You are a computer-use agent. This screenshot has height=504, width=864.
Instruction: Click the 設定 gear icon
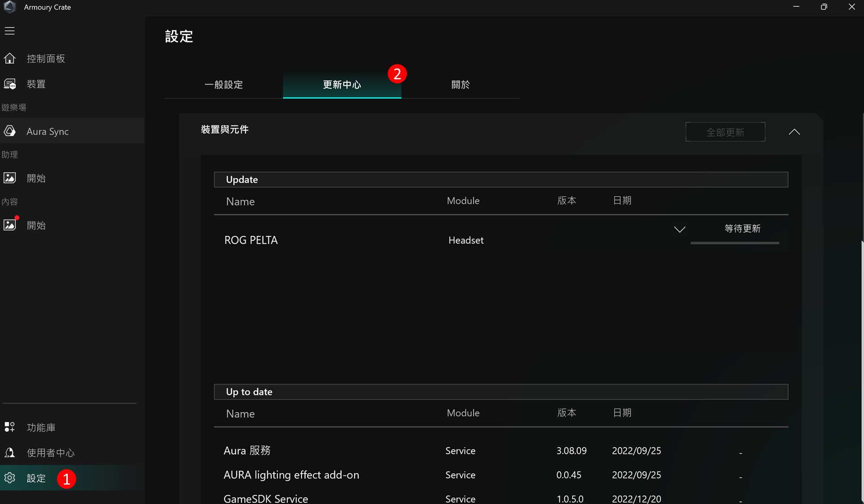10,478
